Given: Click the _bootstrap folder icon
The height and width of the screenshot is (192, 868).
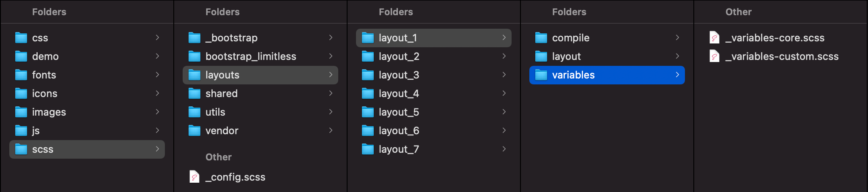Looking at the screenshot, I should point(194,38).
